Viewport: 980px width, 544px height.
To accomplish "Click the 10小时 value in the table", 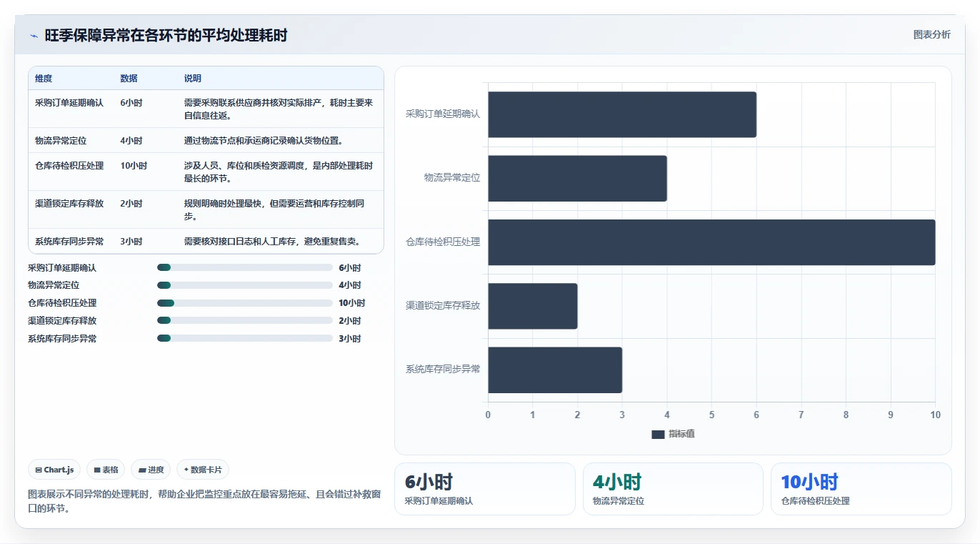I will pyautogui.click(x=134, y=166).
